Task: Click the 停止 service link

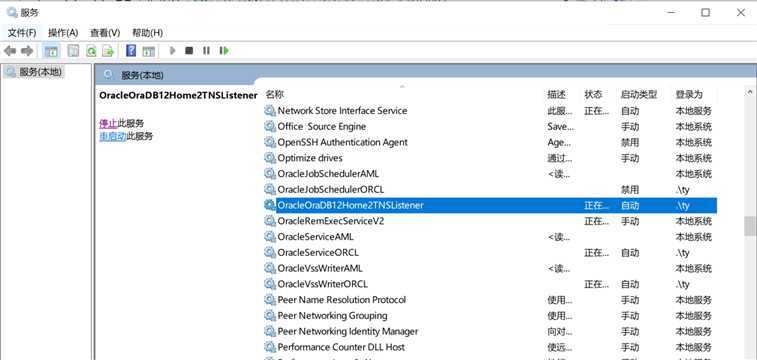Action: coord(108,124)
